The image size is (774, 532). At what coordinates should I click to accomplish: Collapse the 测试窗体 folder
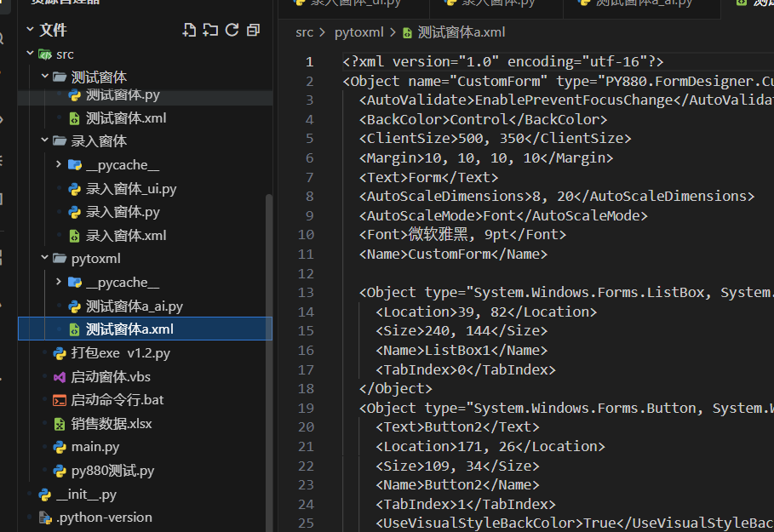(x=44, y=77)
